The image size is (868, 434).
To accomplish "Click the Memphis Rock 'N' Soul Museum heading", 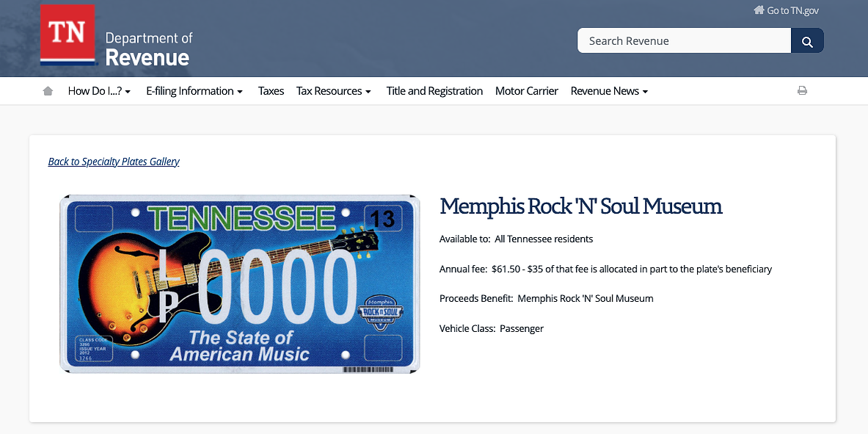I will [x=581, y=206].
